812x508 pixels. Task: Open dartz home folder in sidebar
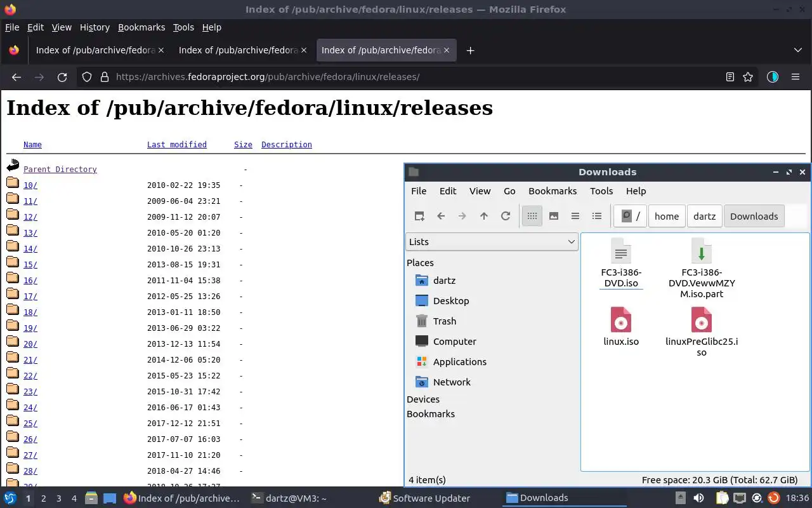click(x=444, y=281)
